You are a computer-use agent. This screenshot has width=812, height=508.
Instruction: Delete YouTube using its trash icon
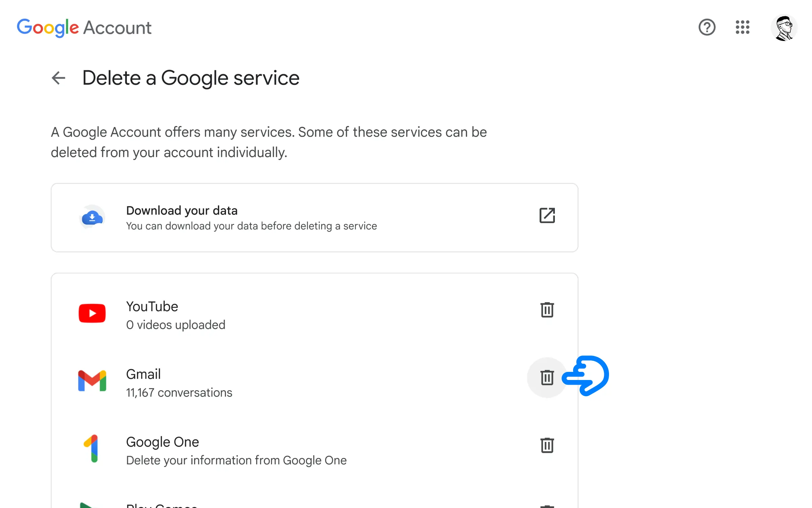coord(547,310)
